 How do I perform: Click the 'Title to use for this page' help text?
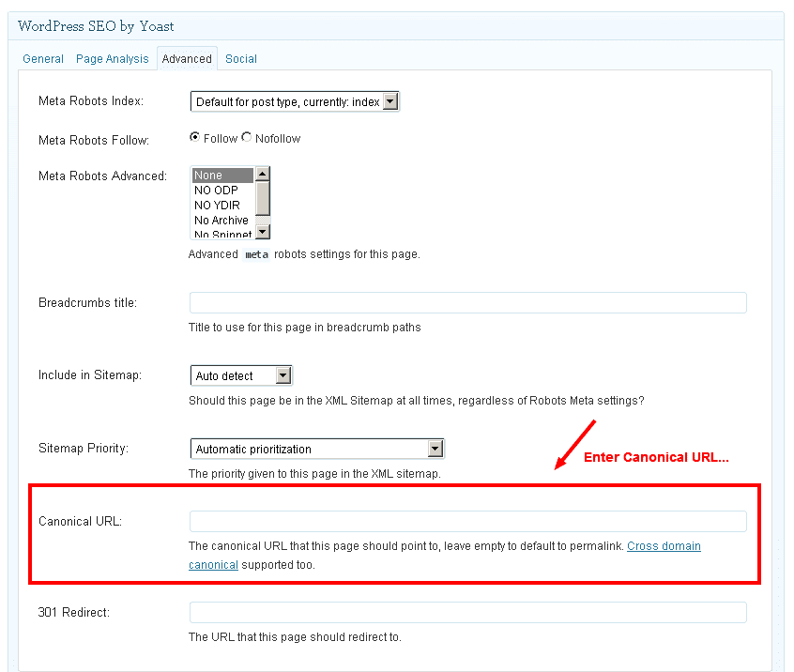click(305, 328)
